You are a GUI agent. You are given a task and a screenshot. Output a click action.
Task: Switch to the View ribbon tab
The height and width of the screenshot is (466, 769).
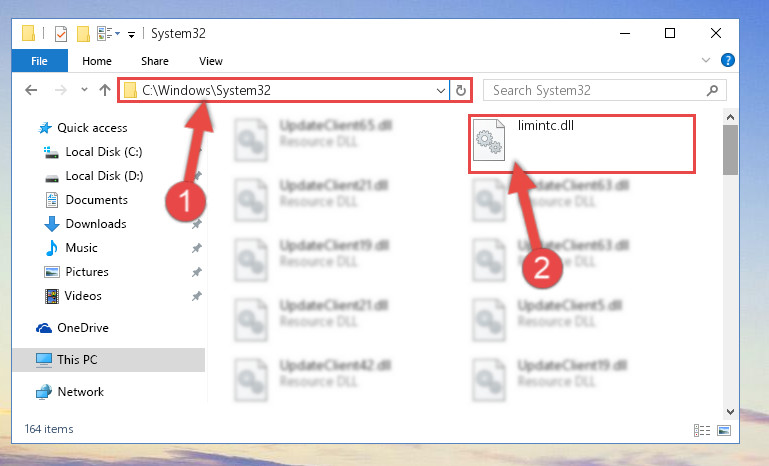click(211, 61)
